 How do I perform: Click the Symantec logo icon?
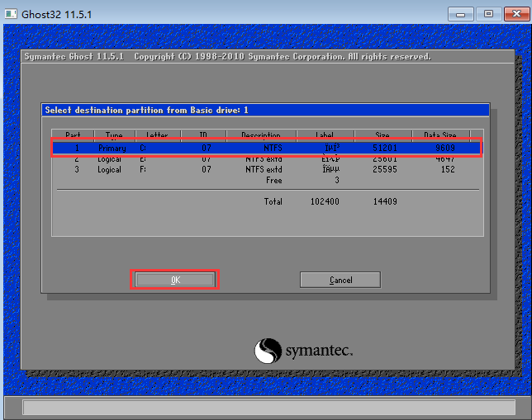pos(268,351)
